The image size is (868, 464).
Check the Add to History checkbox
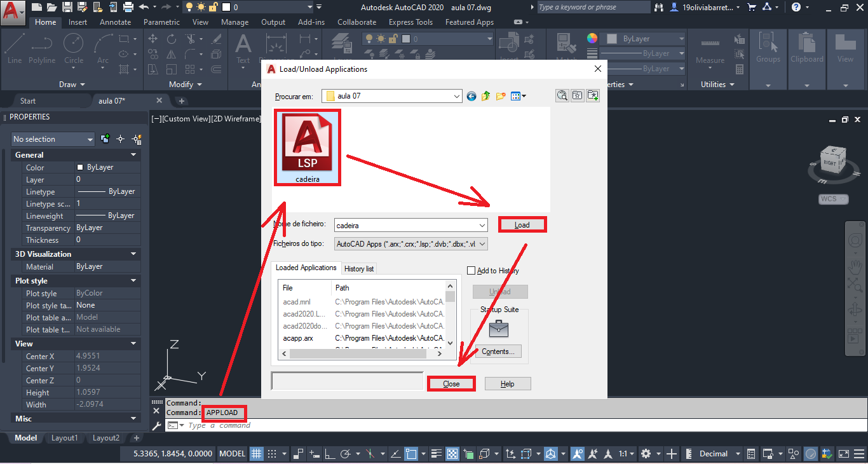pos(471,271)
